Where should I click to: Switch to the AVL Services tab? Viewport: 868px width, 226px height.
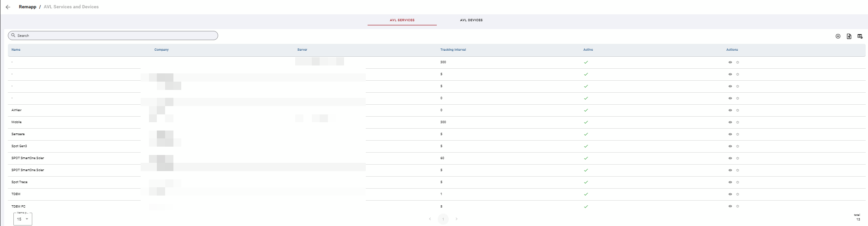(402, 20)
